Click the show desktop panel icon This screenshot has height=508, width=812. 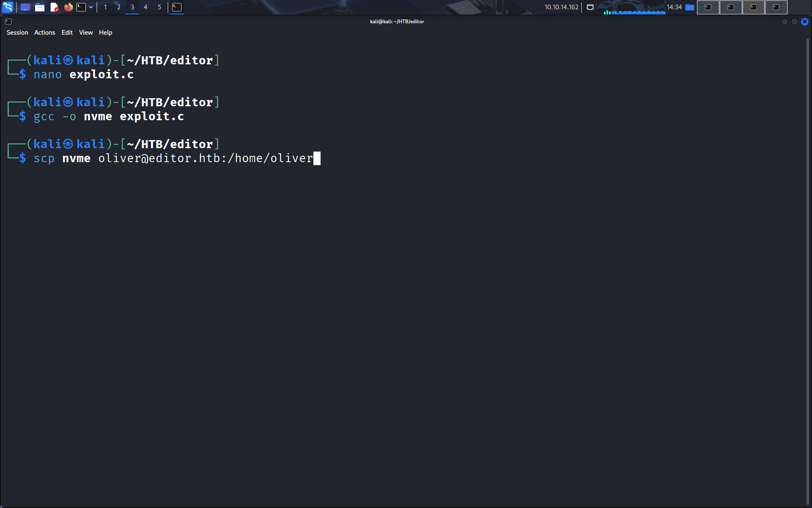pyautogui.click(x=25, y=7)
